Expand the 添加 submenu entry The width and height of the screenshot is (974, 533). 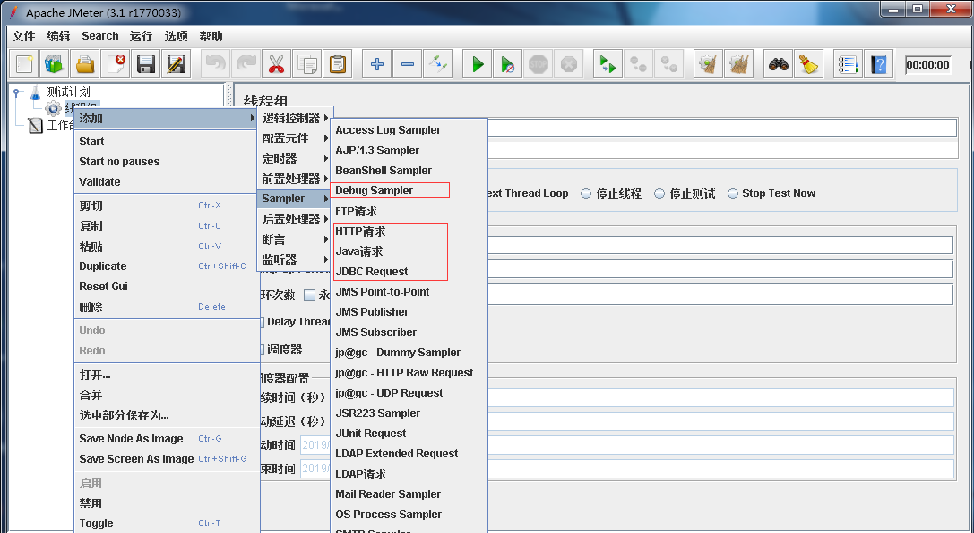[x=165, y=118]
